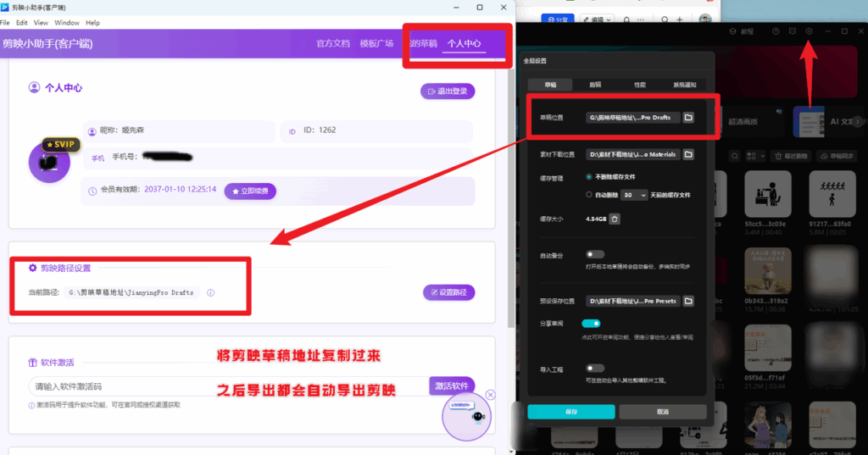Screen dimensions: 868x455
Task: Click the folder icon beside 草稿位置 path
Action: tap(688, 118)
